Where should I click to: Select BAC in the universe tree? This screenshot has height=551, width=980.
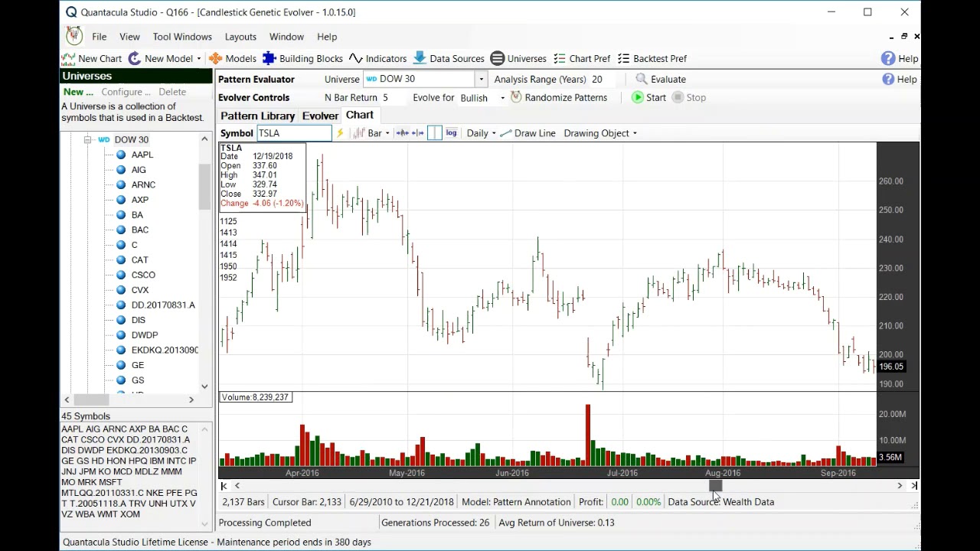coord(140,230)
